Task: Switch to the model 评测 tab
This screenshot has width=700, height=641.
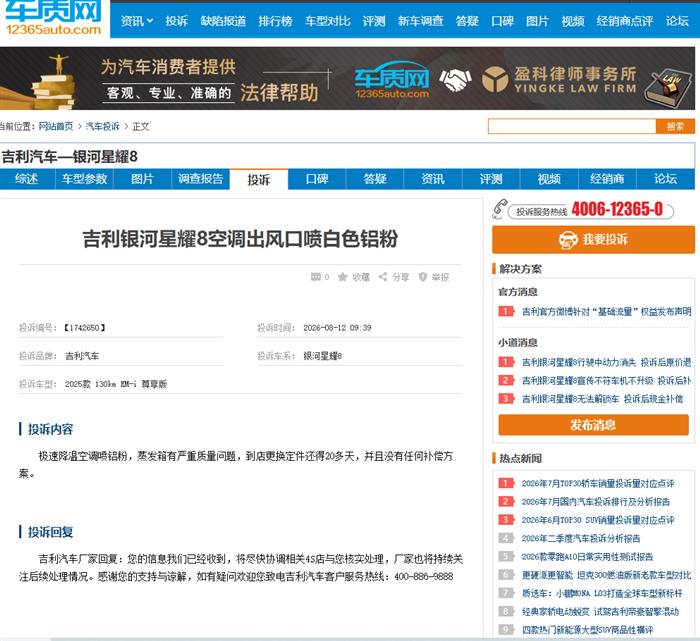Action: (491, 179)
